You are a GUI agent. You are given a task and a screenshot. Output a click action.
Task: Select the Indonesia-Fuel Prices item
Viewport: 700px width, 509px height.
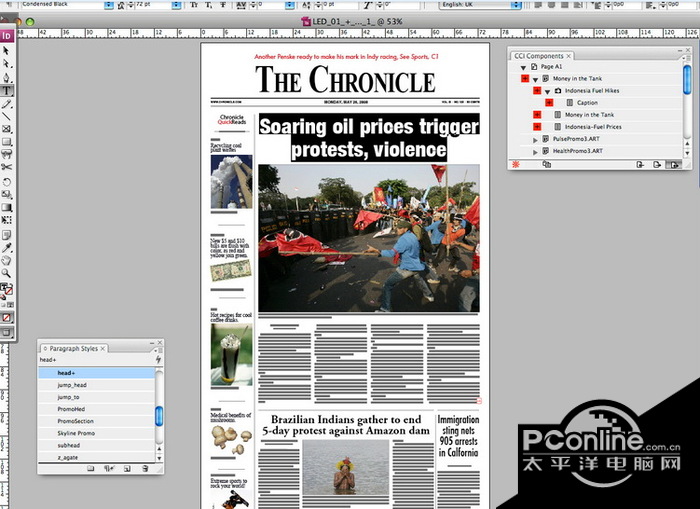click(593, 127)
